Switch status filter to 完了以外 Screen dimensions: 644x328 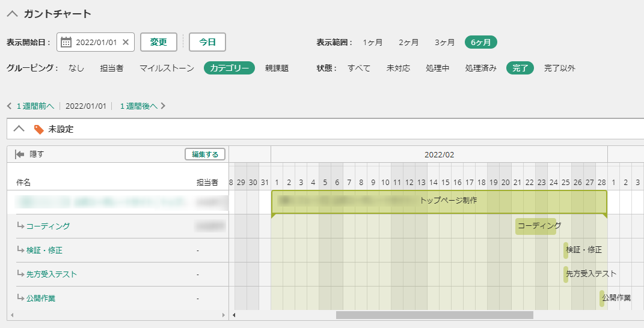point(559,68)
